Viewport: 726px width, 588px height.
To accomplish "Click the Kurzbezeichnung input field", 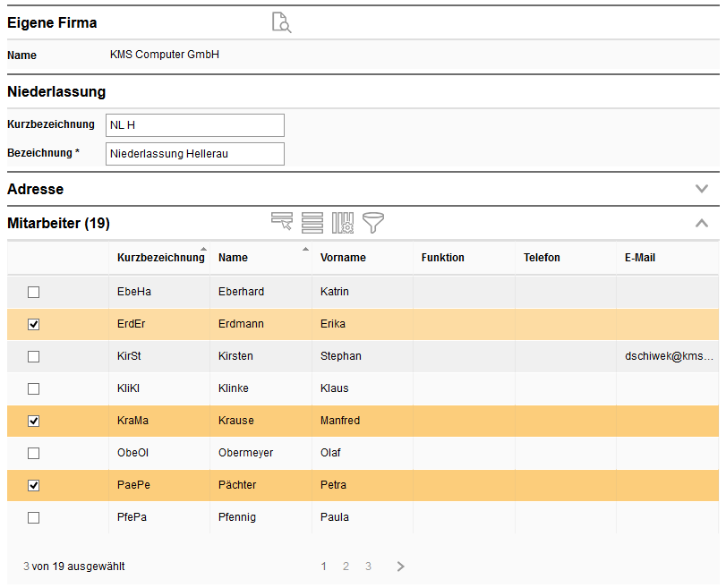I will click(x=194, y=125).
